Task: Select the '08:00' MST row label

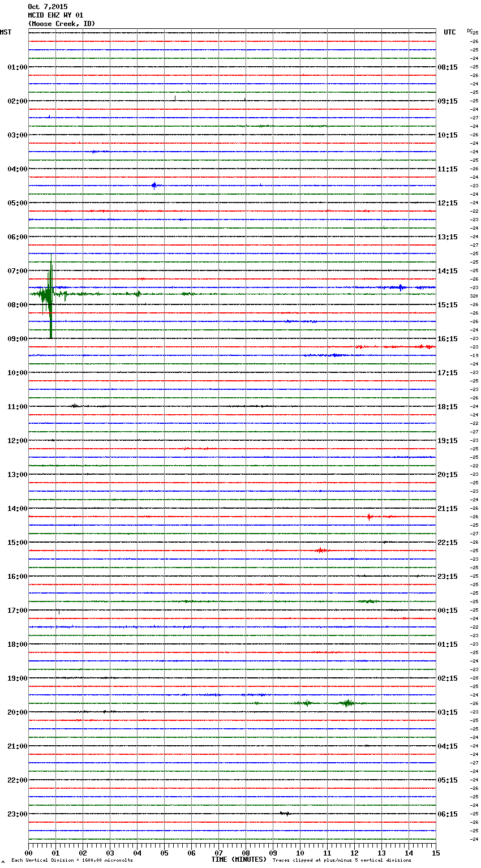Action: click(18, 304)
